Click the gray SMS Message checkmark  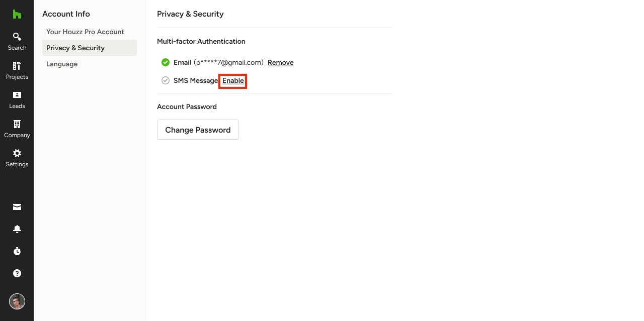pos(165,80)
